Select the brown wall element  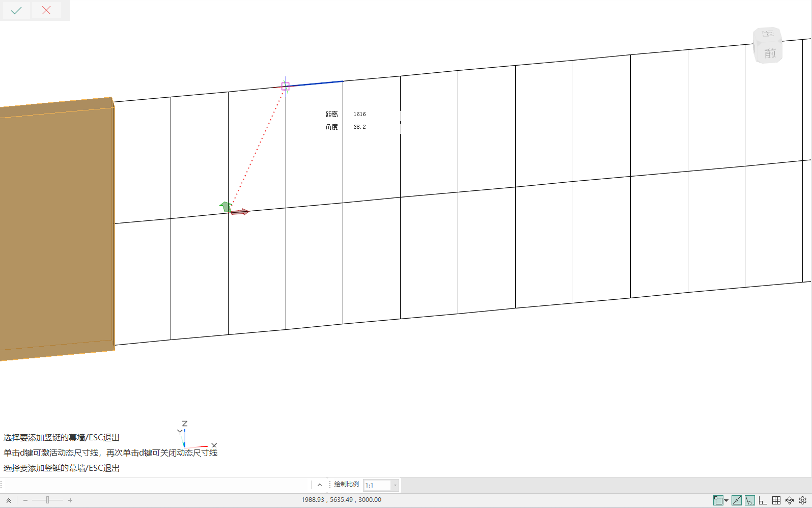(x=57, y=229)
